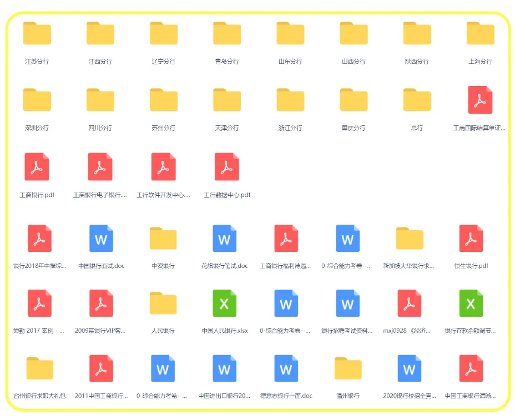Click the 银行招聘考试资料 file name
The width and height of the screenshot is (515, 420).
pyautogui.click(x=347, y=331)
